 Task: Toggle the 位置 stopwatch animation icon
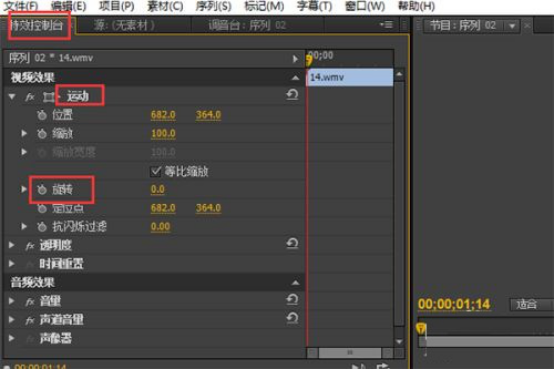42,115
